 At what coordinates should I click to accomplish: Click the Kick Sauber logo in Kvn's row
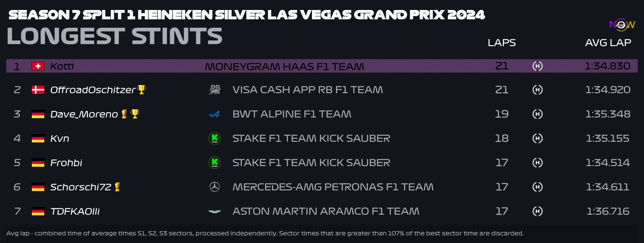pos(215,138)
